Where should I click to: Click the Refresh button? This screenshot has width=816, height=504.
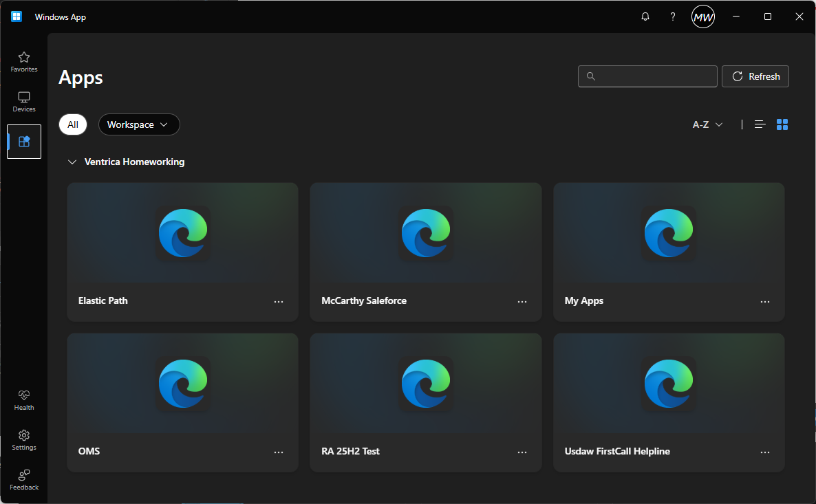click(x=755, y=76)
